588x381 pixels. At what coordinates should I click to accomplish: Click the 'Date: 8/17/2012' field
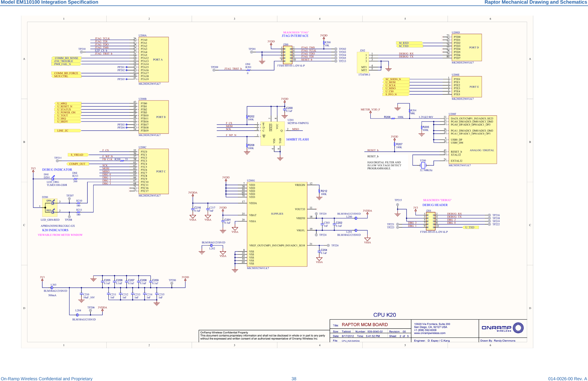tap(343, 336)
